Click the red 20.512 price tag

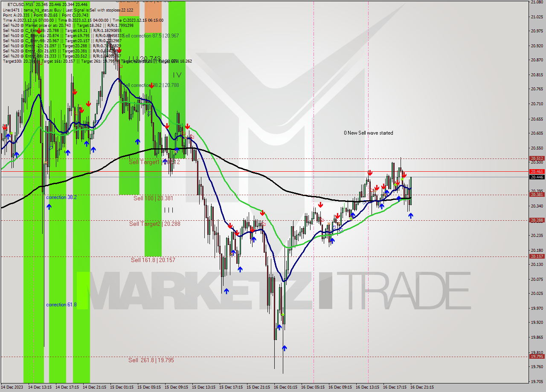[x=537, y=158]
